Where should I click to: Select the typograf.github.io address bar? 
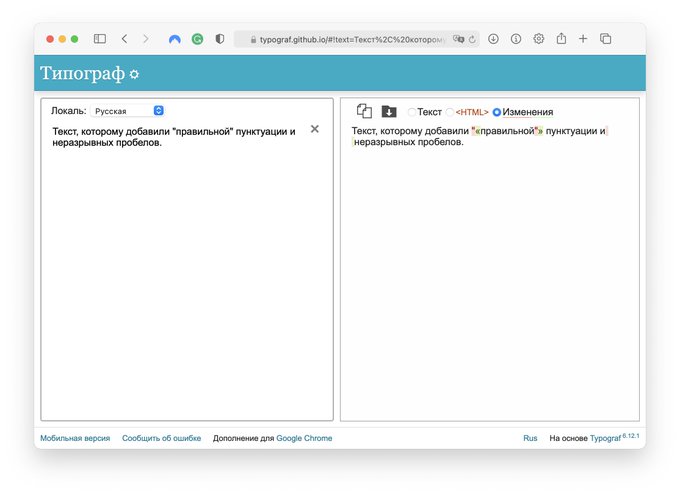tap(356, 39)
